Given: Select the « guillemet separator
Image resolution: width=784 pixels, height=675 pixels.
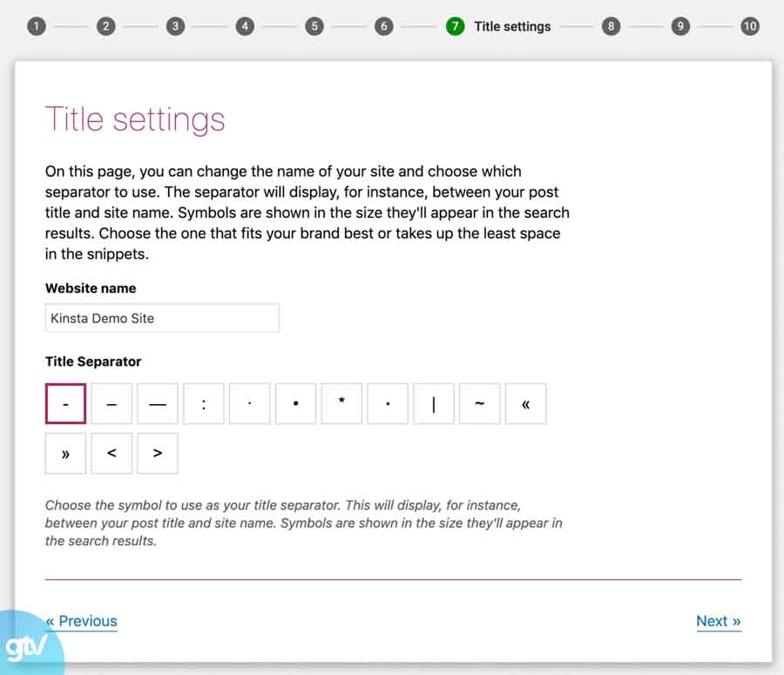Looking at the screenshot, I should [x=526, y=403].
